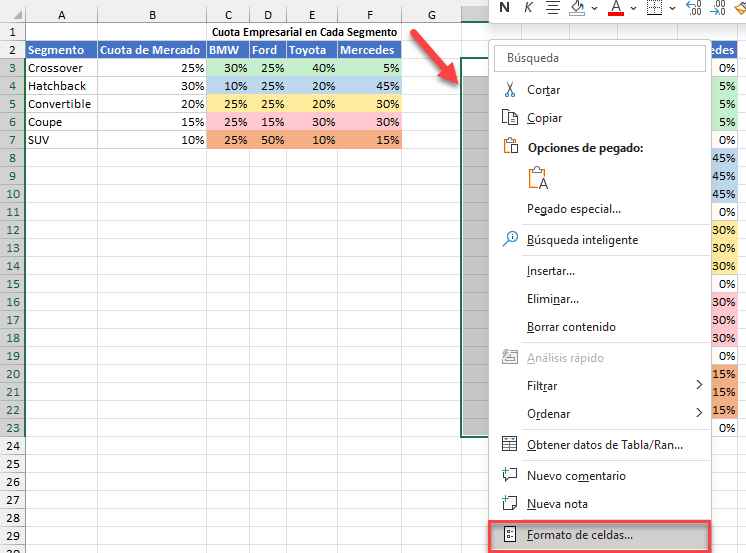Click the Nuevo comentario bubble icon
746x553 pixels.
[x=510, y=474]
